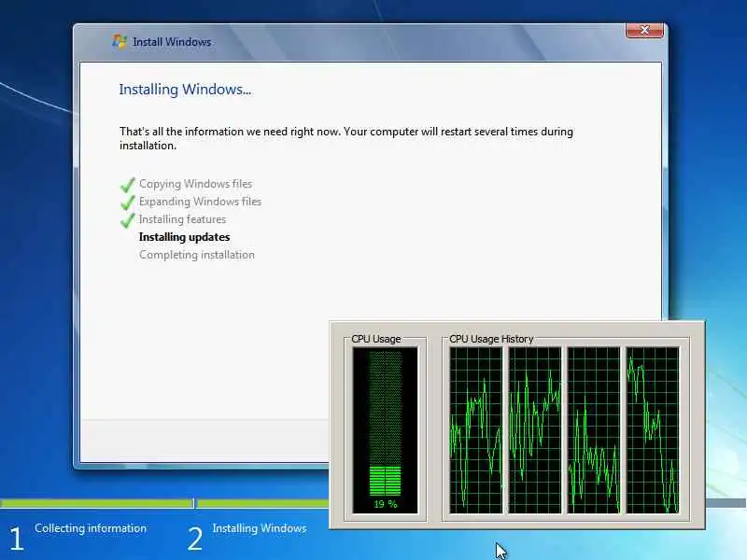This screenshot has width=747, height=560.
Task: Click the stage number 1
Action: [x=16, y=539]
